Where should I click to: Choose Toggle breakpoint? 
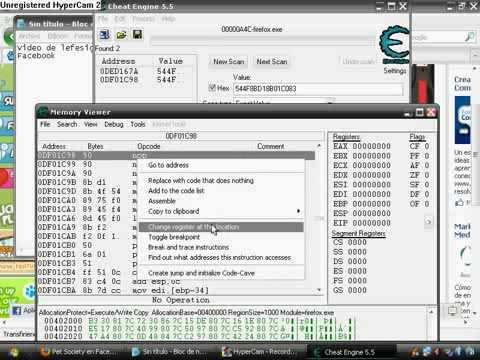point(221,237)
